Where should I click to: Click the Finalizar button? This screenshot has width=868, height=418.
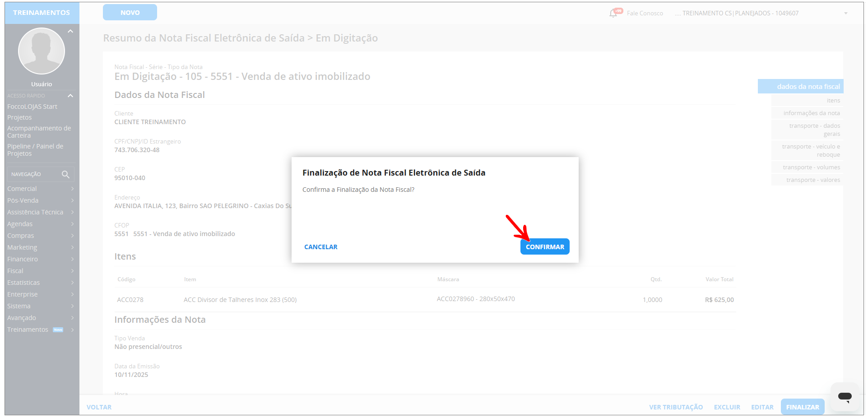(x=803, y=407)
